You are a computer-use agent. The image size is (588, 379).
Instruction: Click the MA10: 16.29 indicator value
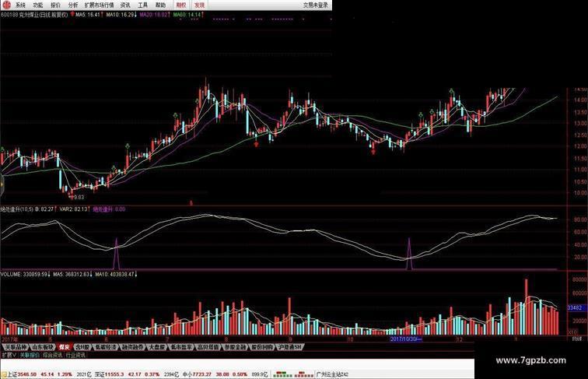(120, 15)
